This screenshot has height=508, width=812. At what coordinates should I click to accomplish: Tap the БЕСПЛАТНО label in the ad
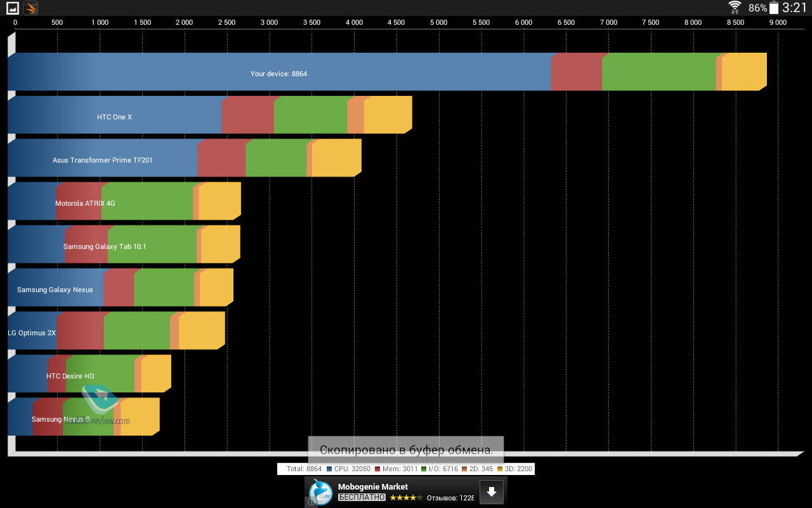point(362,497)
